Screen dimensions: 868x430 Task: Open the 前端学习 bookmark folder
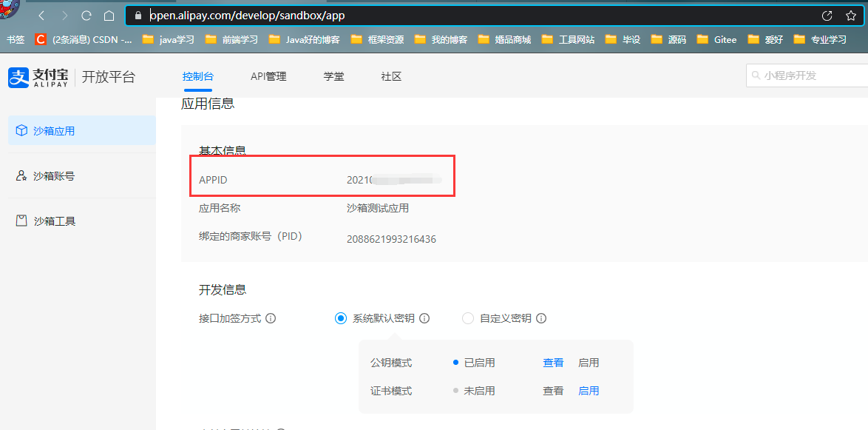pos(231,39)
